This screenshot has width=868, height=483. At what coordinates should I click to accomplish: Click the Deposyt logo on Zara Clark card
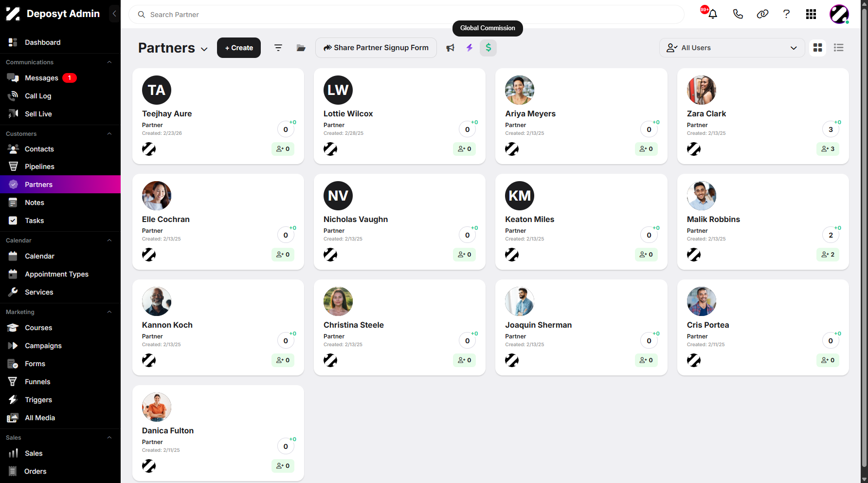694,149
